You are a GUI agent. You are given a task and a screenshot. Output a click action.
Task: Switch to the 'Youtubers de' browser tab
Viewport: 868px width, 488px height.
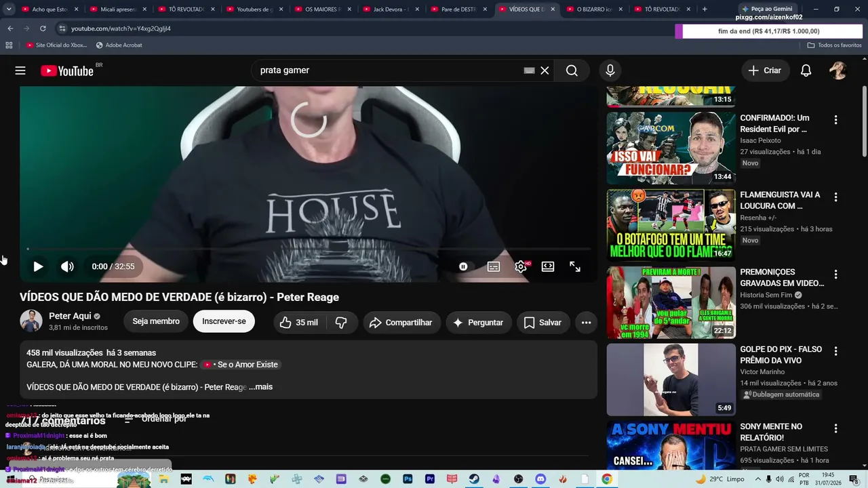coord(254,9)
